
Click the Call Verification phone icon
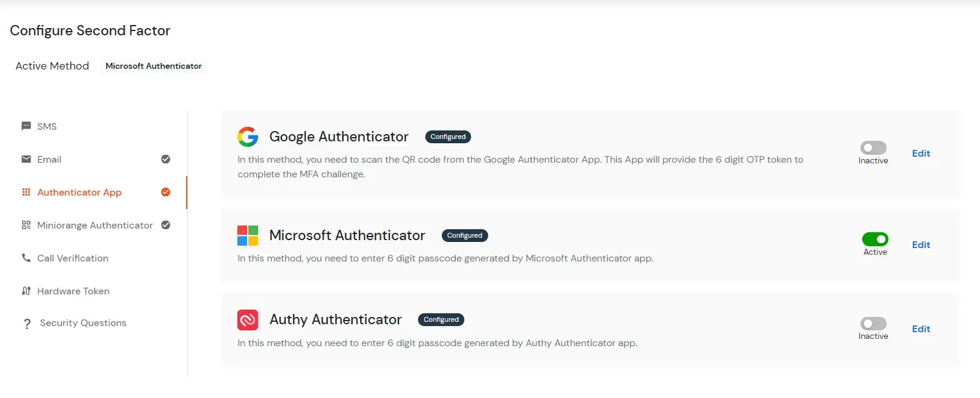pos(26,258)
